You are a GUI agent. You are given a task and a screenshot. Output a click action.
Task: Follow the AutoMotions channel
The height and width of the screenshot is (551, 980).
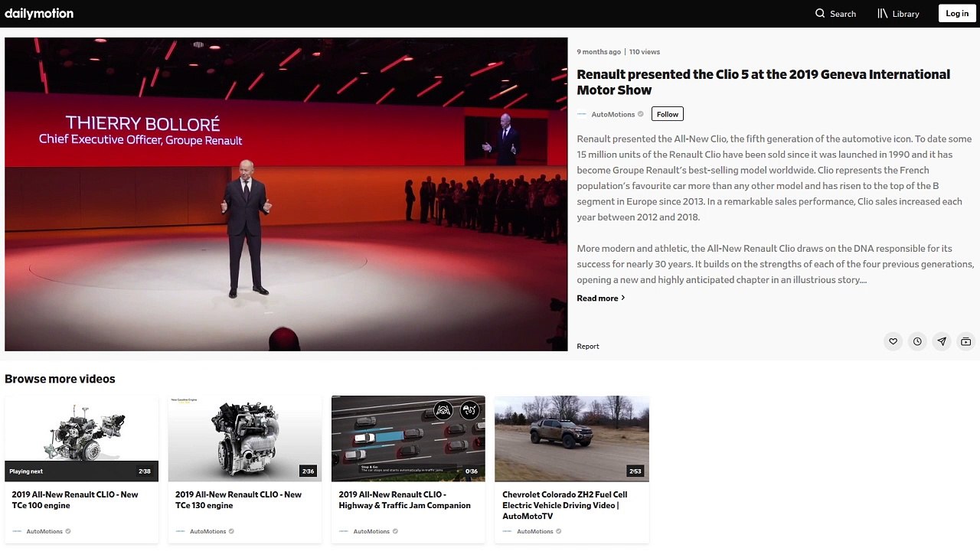point(668,114)
